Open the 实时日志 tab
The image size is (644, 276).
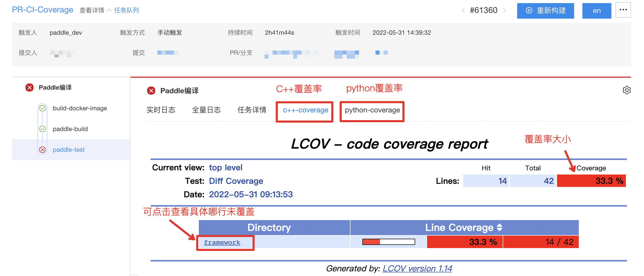tap(161, 110)
